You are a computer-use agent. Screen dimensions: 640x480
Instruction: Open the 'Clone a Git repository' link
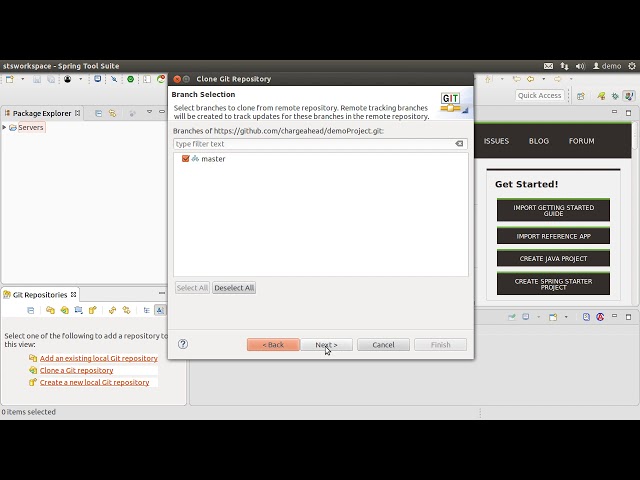pos(77,371)
